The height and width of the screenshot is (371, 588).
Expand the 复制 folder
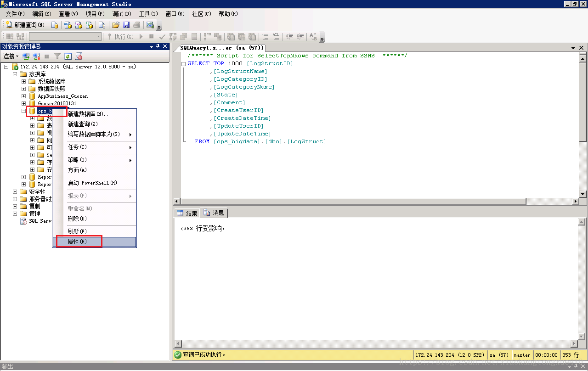point(15,206)
